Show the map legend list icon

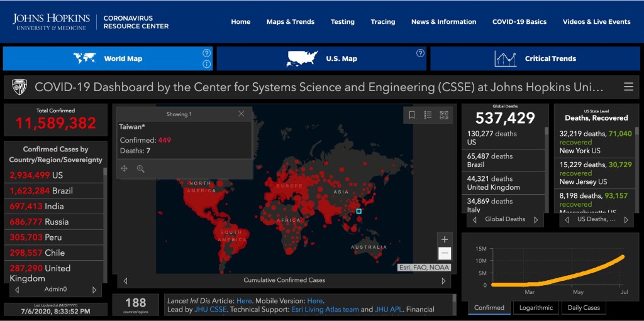point(428,115)
